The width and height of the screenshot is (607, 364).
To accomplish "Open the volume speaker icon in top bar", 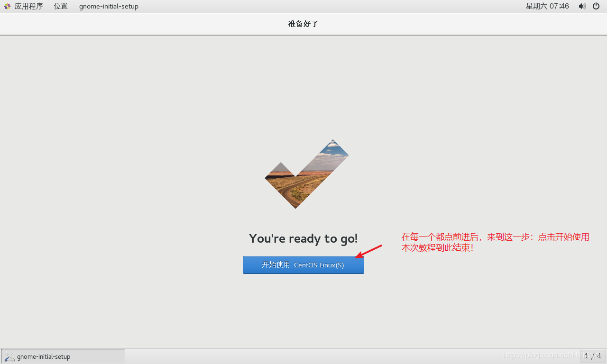I will click(x=582, y=6).
